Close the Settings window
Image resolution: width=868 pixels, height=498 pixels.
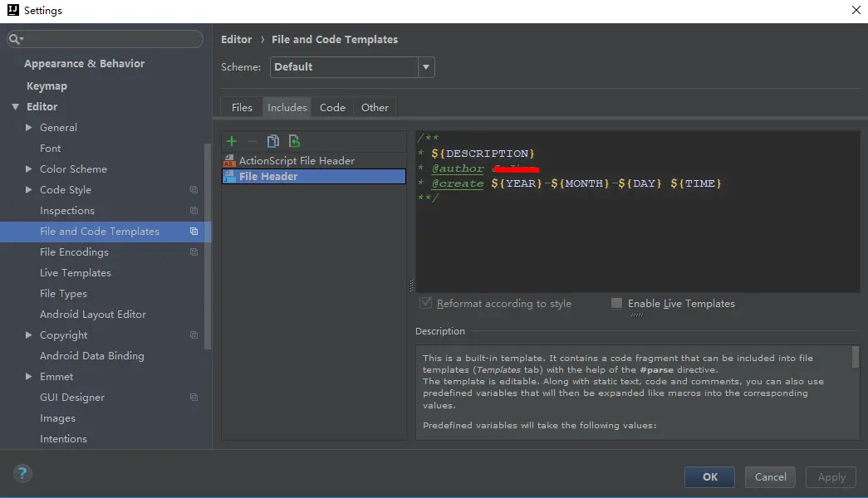tap(856, 11)
